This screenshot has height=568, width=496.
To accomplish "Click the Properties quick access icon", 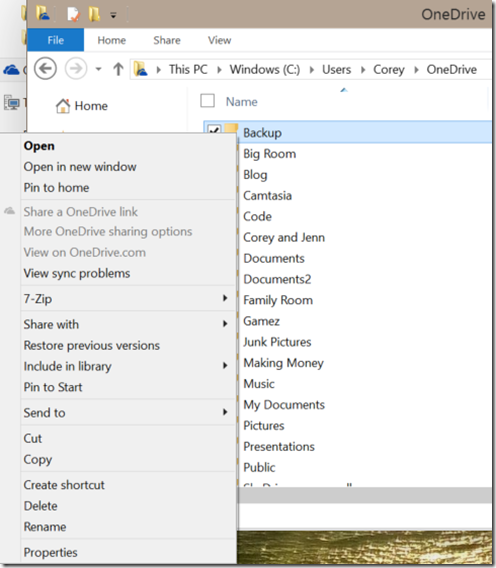I will pos(73,14).
